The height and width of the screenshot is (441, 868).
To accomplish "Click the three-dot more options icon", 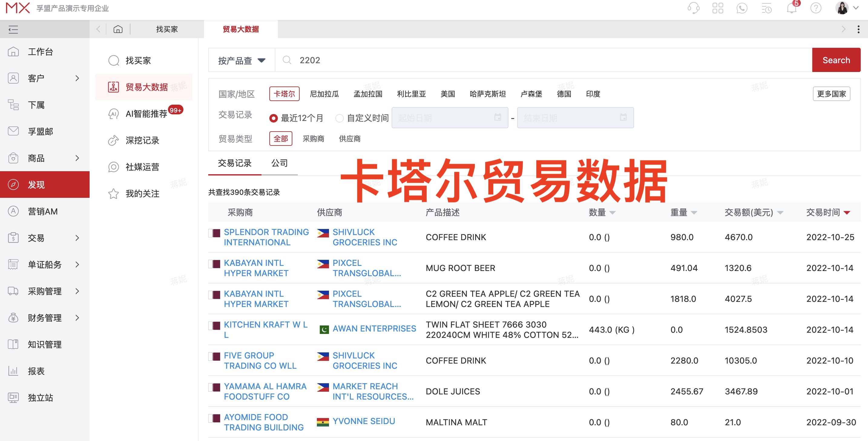I will pyautogui.click(x=858, y=29).
